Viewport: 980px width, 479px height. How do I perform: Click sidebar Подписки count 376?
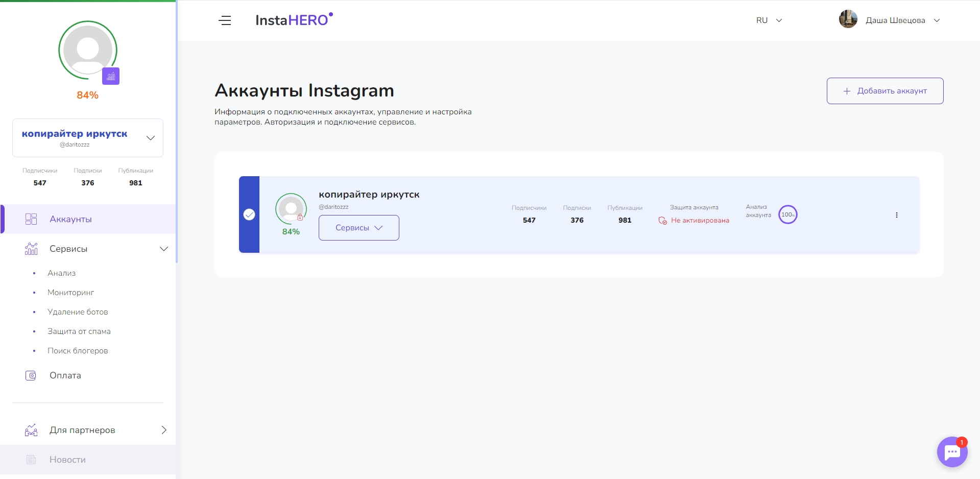pos(88,183)
